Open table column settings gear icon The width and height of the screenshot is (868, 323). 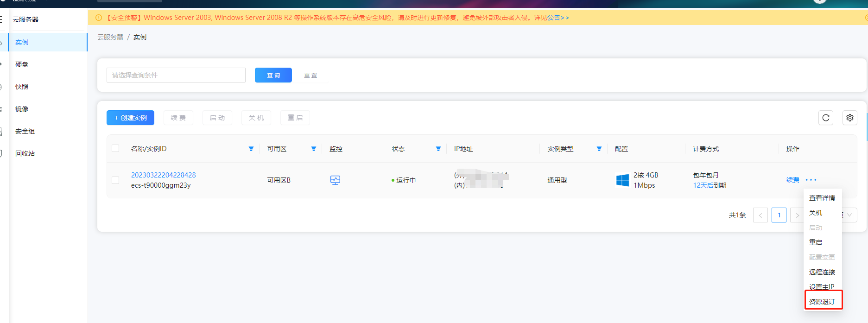[850, 118]
